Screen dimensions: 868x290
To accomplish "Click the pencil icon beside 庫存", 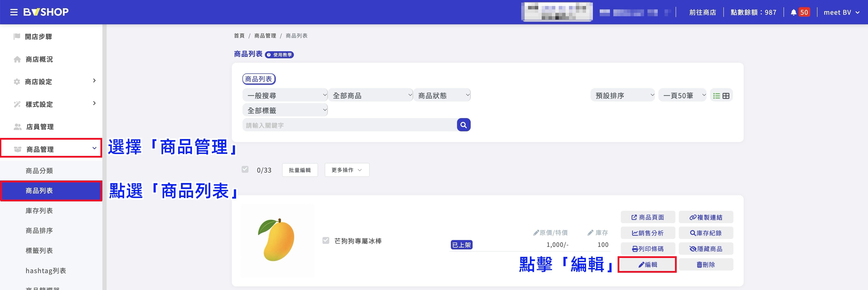I will click(x=590, y=233).
